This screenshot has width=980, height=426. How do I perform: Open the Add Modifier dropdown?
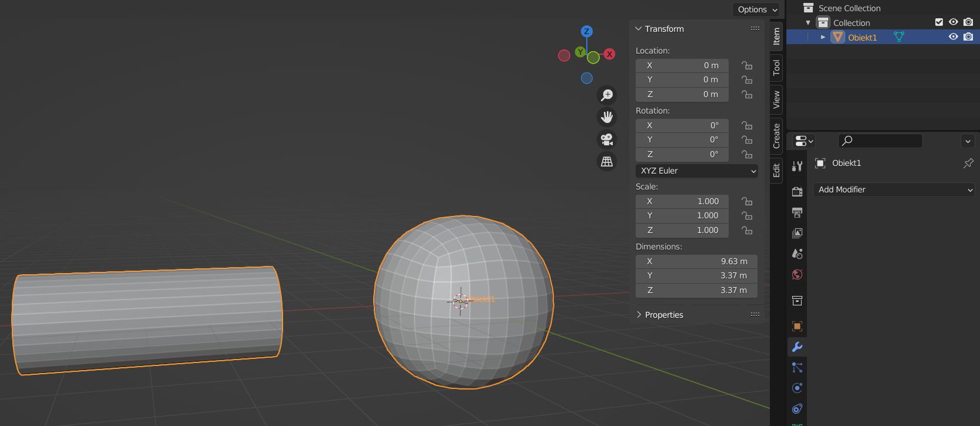point(893,189)
